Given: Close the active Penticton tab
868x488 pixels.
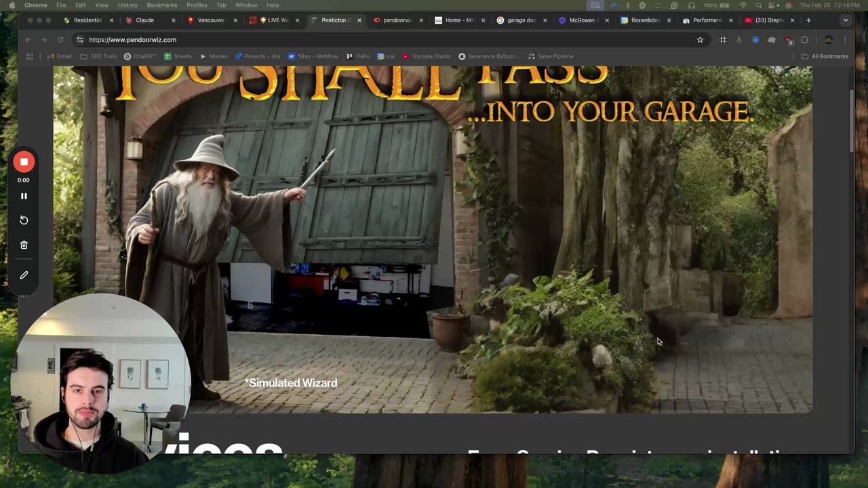Looking at the screenshot, I should coord(359,20).
